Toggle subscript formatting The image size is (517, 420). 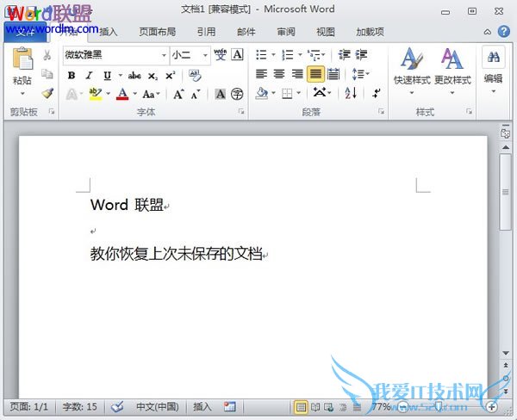pos(153,76)
